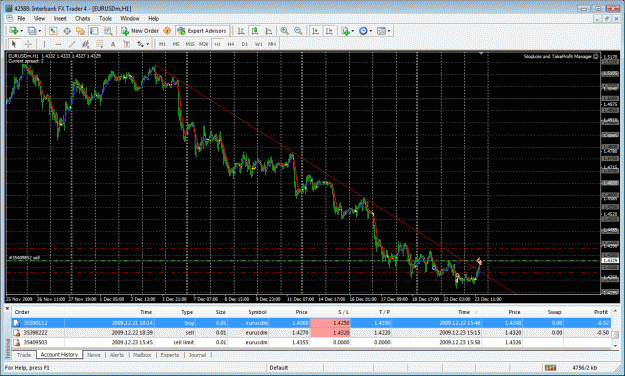Select the horizontal line drawing tool
This screenshot has height=376, width=625.
[58, 44]
